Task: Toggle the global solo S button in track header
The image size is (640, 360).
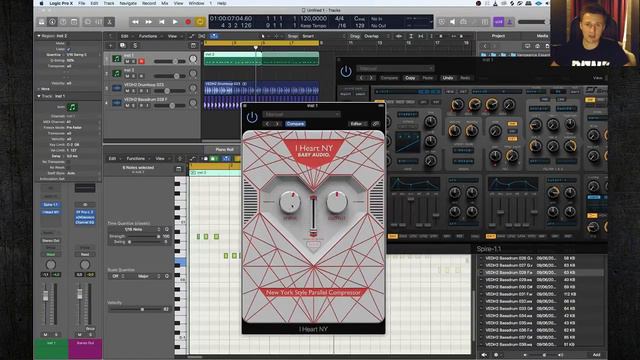Action: tap(135, 46)
